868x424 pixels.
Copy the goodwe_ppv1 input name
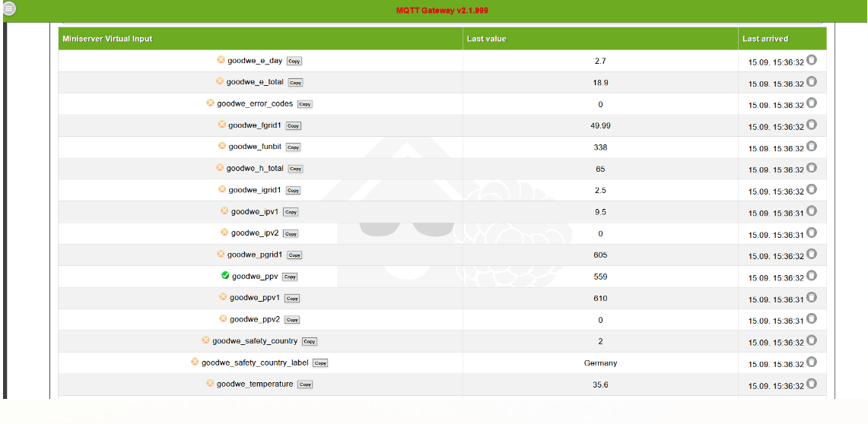[x=292, y=299]
